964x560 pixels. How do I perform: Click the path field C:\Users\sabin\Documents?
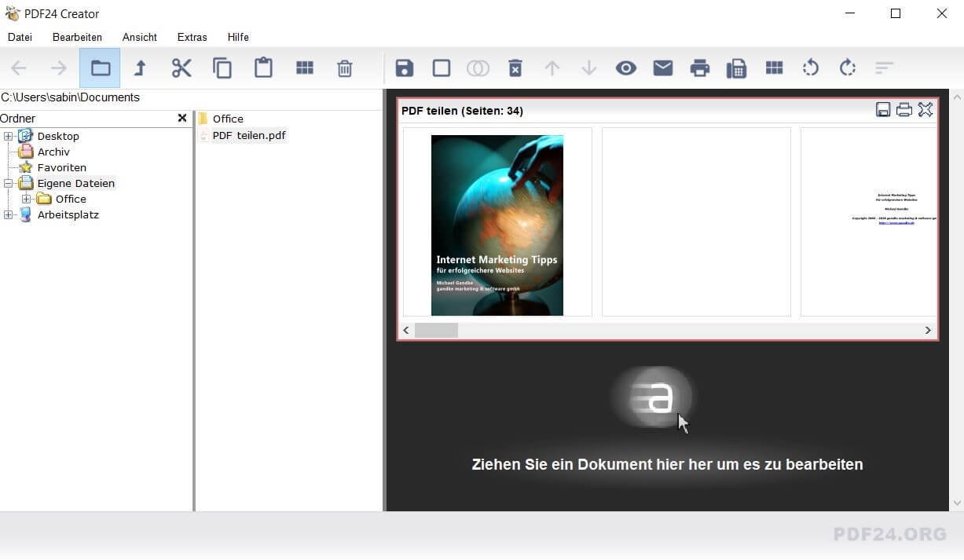[x=191, y=97]
